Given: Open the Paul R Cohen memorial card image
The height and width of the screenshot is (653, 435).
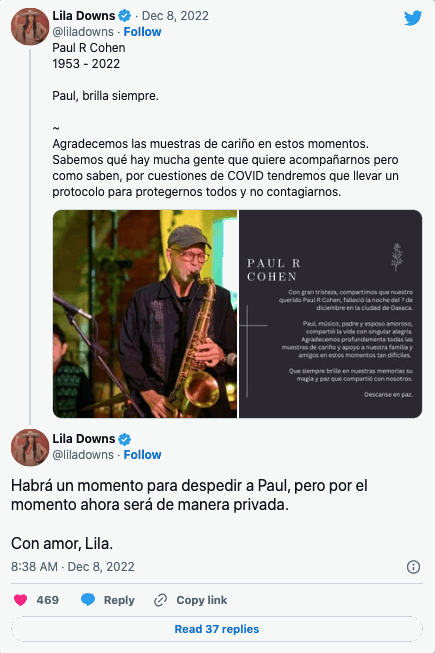Looking at the screenshot, I should [x=331, y=314].
